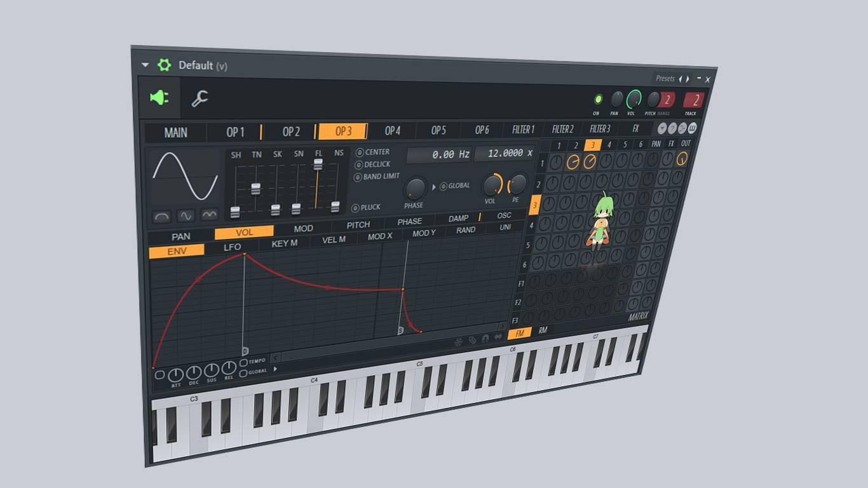Switch to the OP 6 tab
The image size is (868, 488).
pos(482,130)
